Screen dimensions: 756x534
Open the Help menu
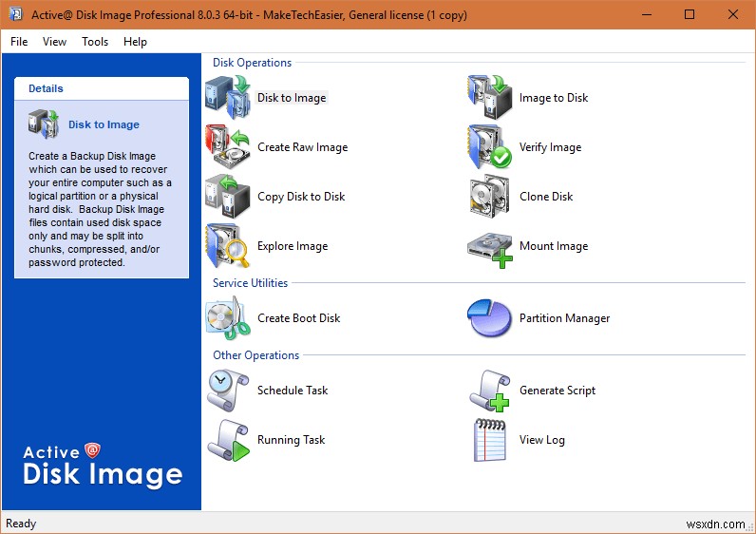point(135,42)
